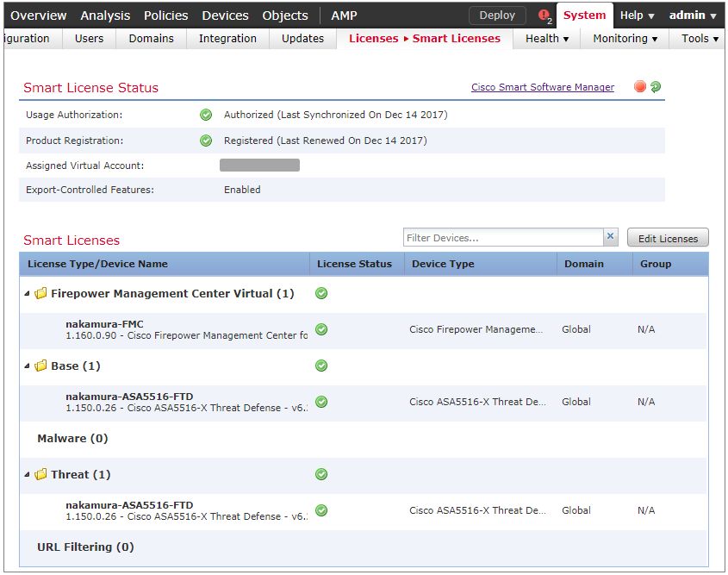Screen dimensions: 728x575
Task: Open the Health dropdown
Action: 546,38
